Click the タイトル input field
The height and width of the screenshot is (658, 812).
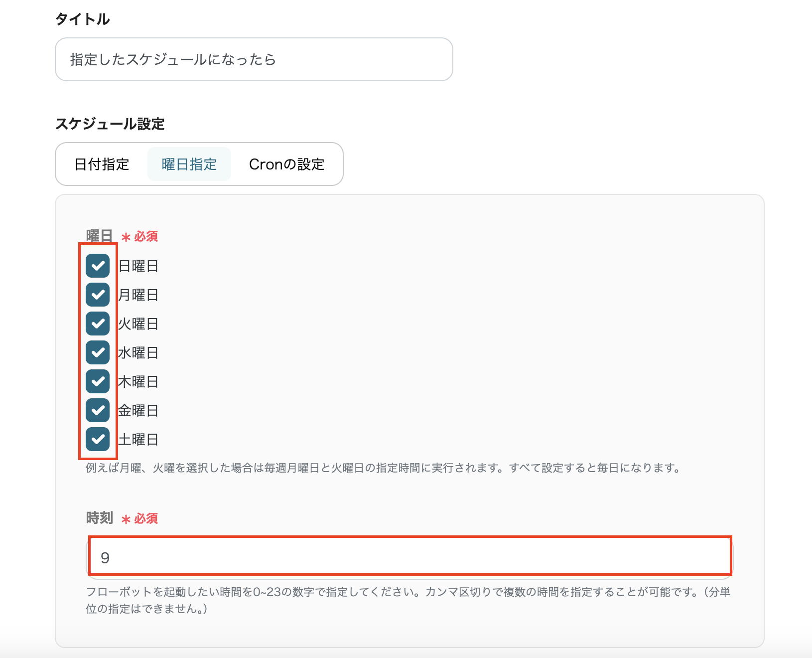click(254, 59)
